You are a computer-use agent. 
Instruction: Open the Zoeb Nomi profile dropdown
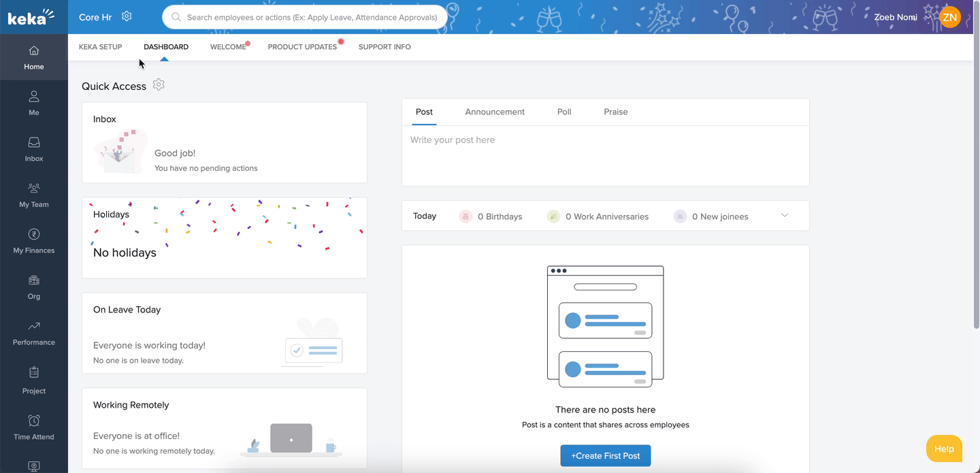pos(927,18)
